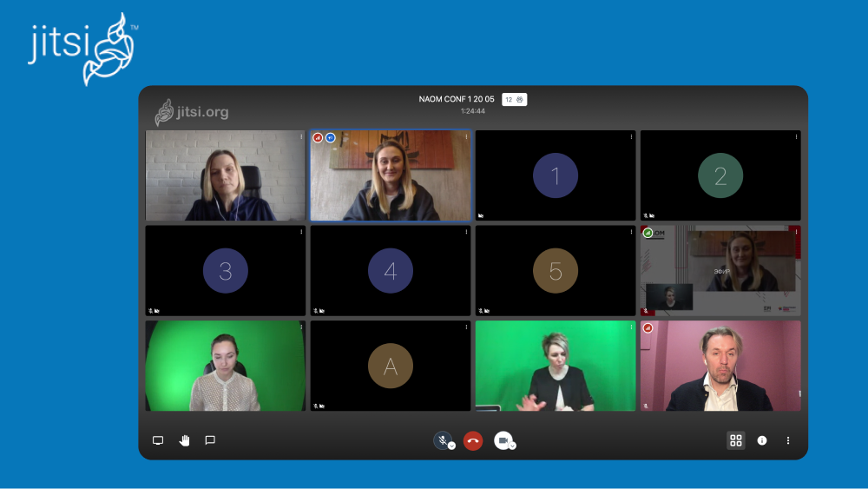Toggle the microphone mute button
This screenshot has width=868, height=489.
(x=442, y=439)
